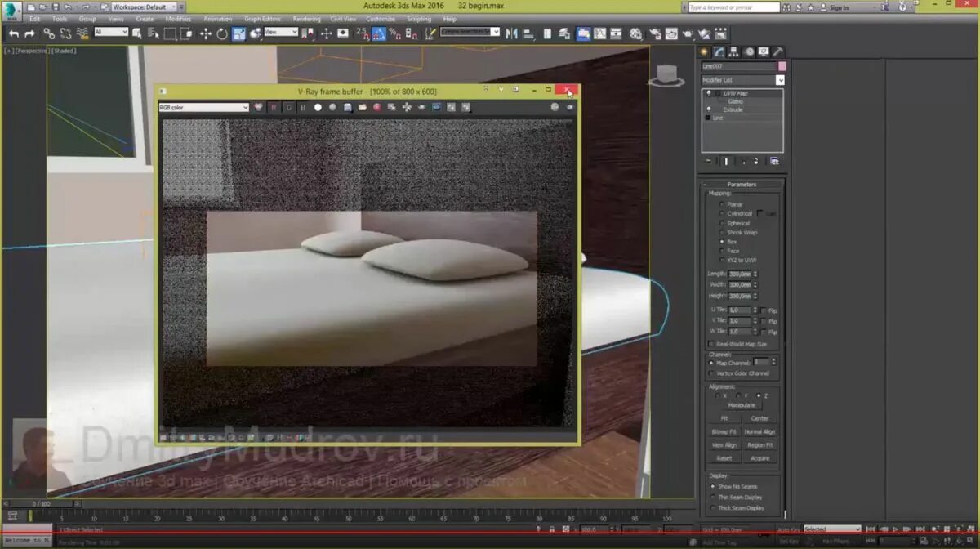Open the Hierarchy panel icon
The height and width of the screenshot is (549, 980).
(733, 51)
